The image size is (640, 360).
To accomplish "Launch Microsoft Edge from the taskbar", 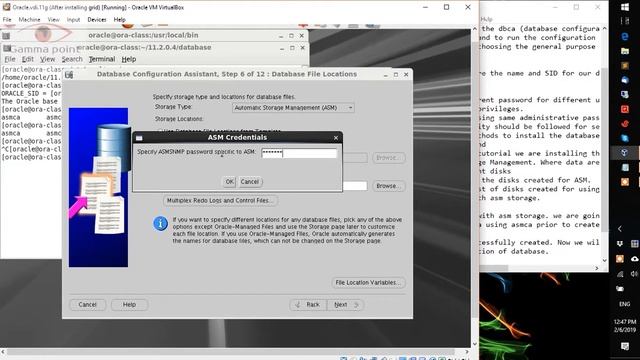I will click(x=624, y=36).
